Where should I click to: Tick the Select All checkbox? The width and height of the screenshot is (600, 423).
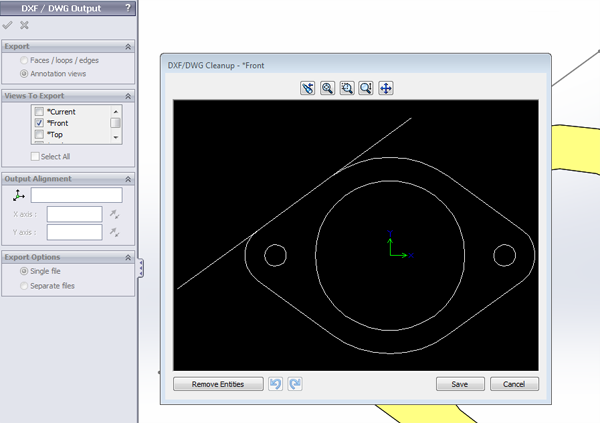click(35, 156)
